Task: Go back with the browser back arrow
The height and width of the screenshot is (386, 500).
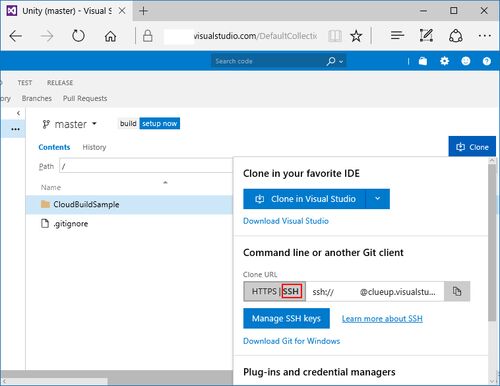Action: (16, 36)
